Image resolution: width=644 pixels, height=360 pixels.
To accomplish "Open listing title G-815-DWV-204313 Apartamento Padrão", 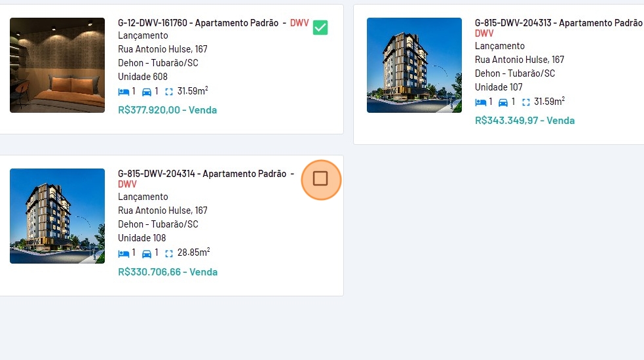I will click(x=558, y=22).
